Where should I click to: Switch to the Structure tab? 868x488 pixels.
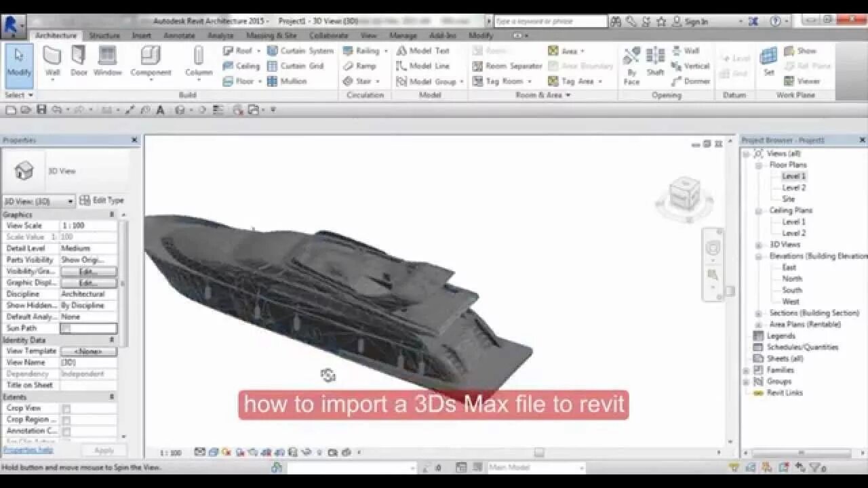coord(104,35)
